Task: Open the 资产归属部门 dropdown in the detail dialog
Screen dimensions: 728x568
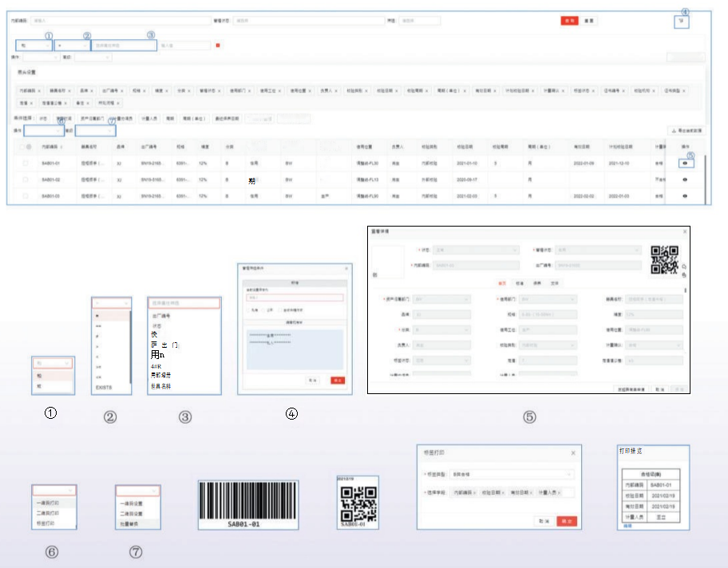Action: pos(441,299)
